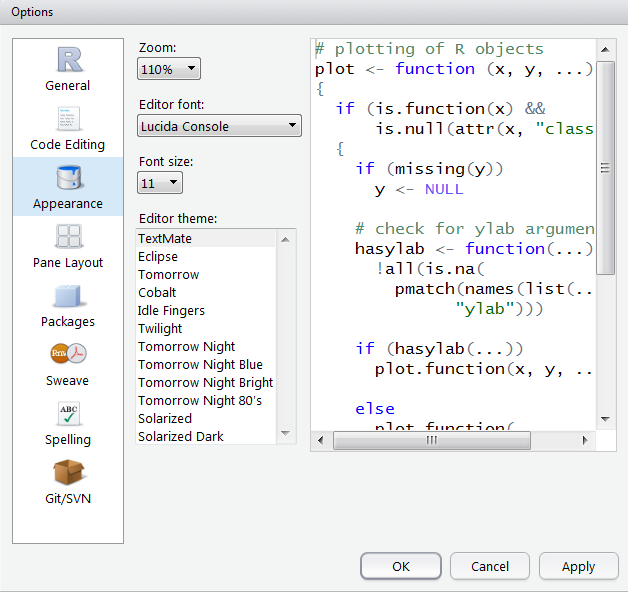
Task: Go to the Packages box icon
Action: point(68,297)
